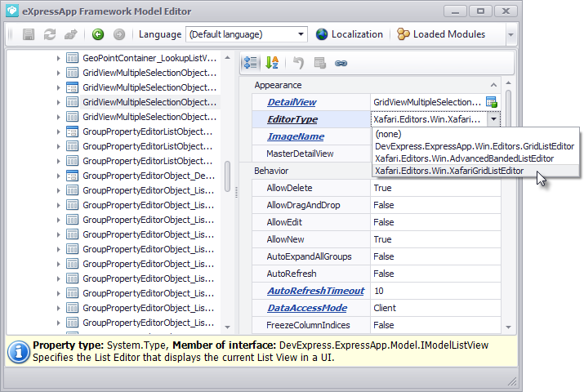Screen dimensions: 584x392
Task: Open the Language combo box
Action: [x=247, y=34]
